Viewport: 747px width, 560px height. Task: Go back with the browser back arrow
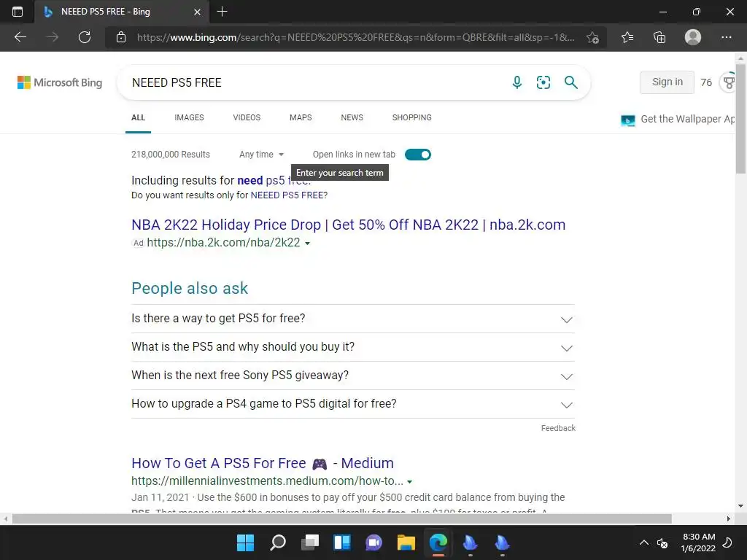[x=20, y=37]
